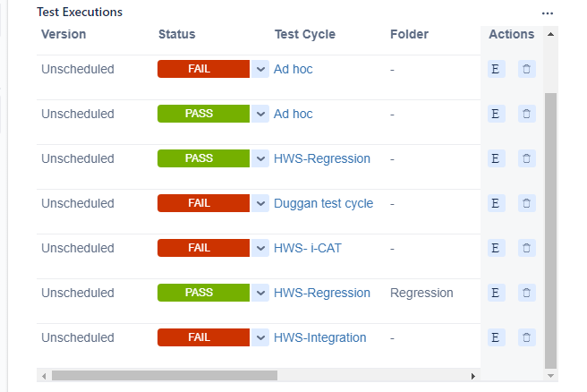Open the HWS- i-CAT cycle link

pos(307,248)
